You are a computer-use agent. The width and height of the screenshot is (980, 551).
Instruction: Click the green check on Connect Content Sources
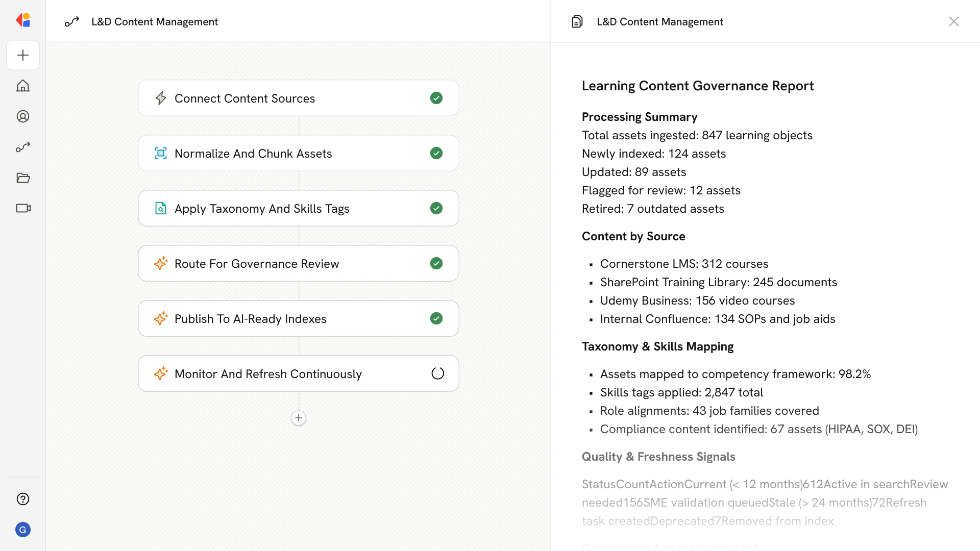coord(436,98)
